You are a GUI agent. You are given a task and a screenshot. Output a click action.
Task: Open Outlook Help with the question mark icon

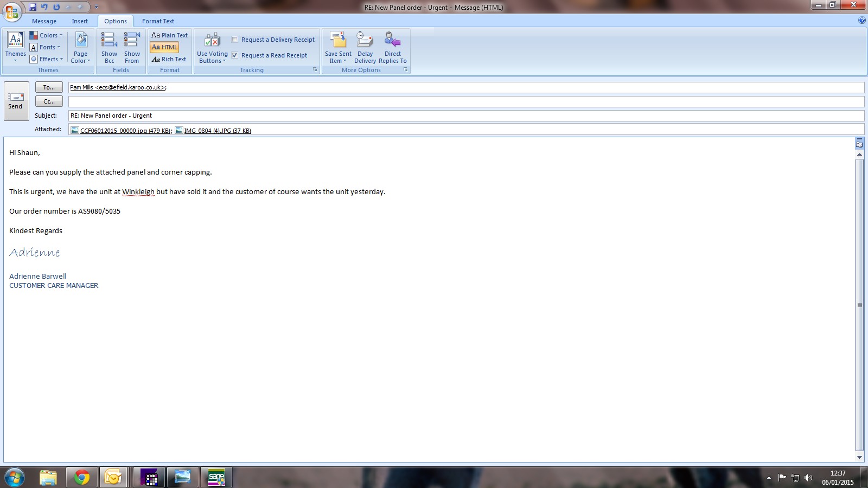pos(862,21)
